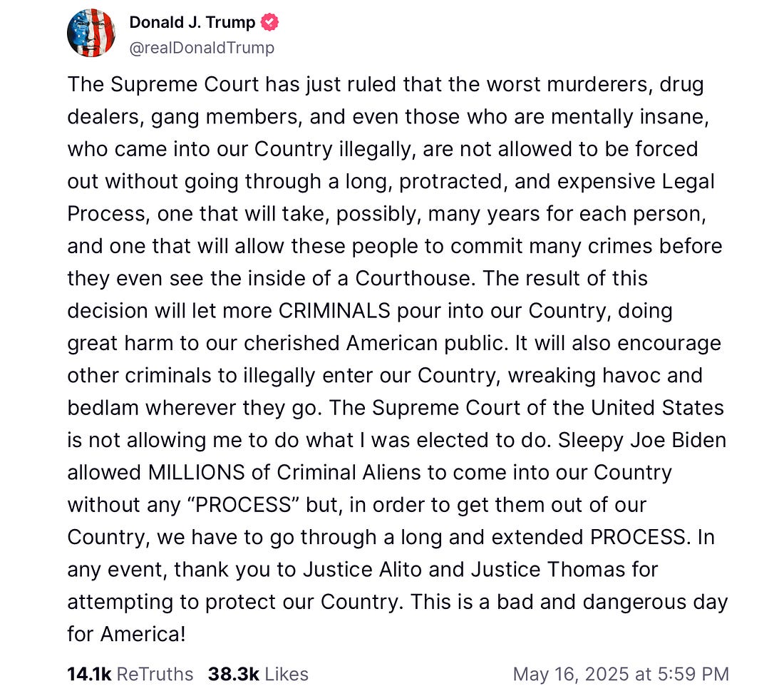Viewport: 784px width, 691px height.
Task: Open the Donald J. Trump profile avatar
Action: (91, 34)
